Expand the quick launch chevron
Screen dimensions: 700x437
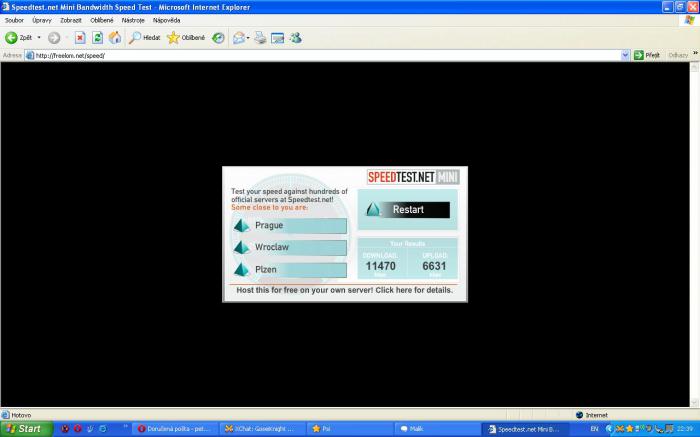(125, 426)
